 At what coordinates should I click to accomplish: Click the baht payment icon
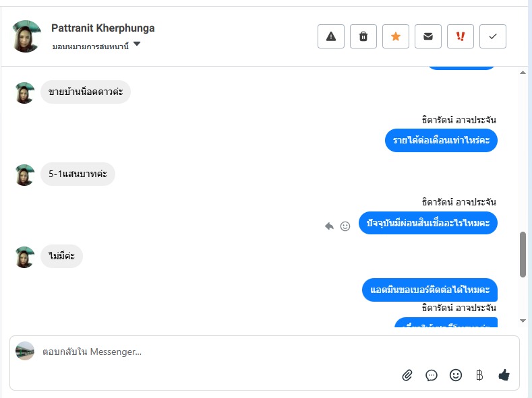(x=480, y=375)
